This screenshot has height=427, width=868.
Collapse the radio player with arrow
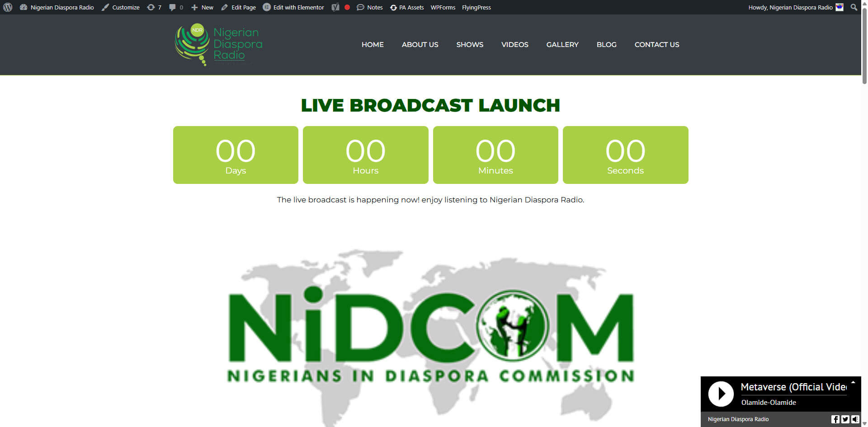tap(853, 382)
